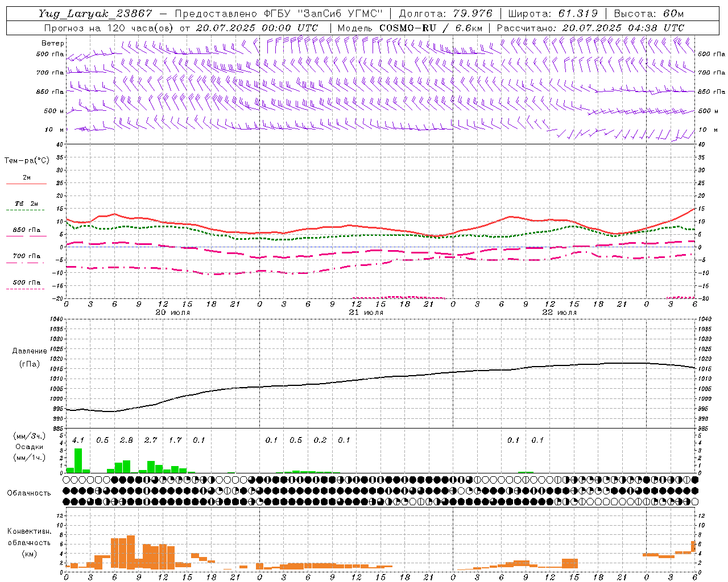
Task: Select the Высота: 60м header entry
Action: click(x=649, y=14)
